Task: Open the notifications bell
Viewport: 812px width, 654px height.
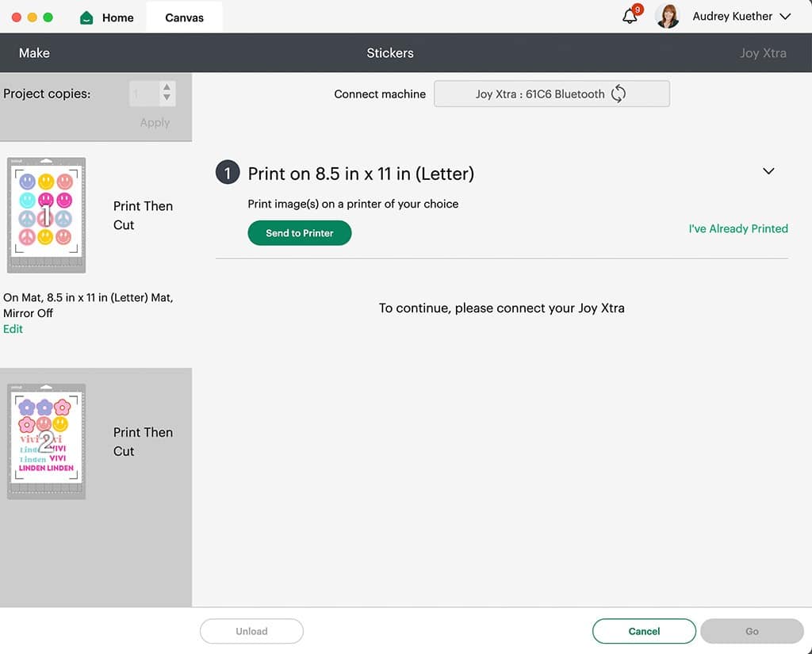Action: 630,16
